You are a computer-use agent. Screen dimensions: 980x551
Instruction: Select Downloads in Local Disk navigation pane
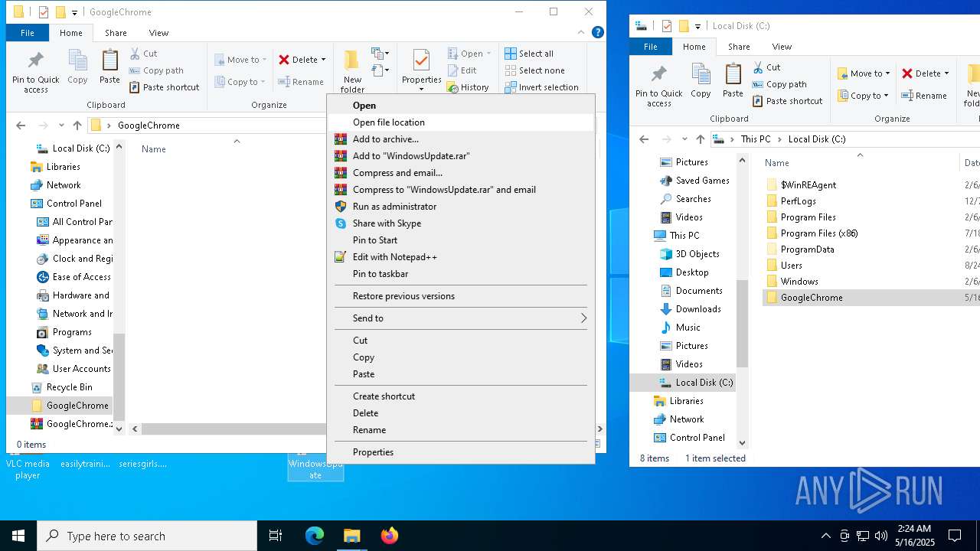(691, 309)
